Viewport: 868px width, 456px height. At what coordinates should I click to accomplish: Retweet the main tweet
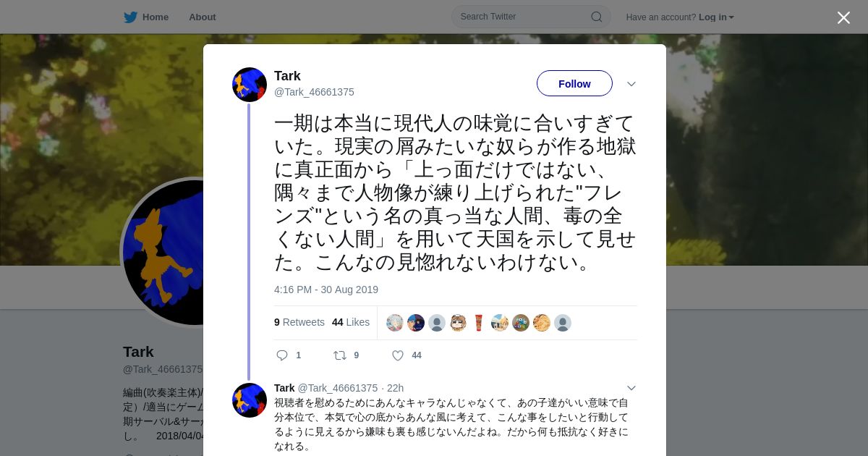(339, 355)
